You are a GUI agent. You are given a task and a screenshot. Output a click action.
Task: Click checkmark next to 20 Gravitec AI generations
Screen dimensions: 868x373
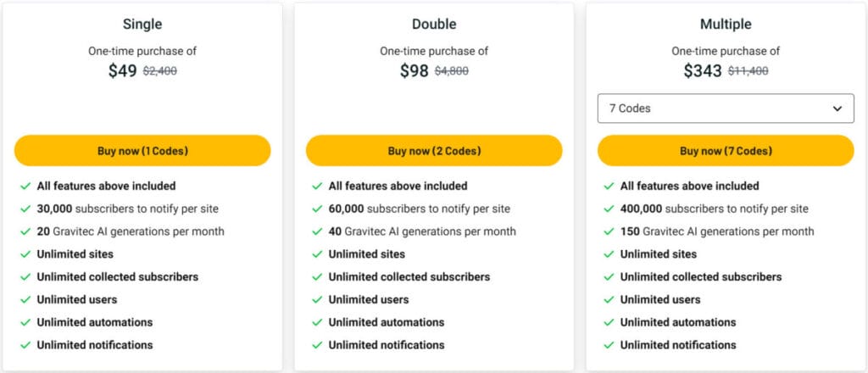click(25, 232)
